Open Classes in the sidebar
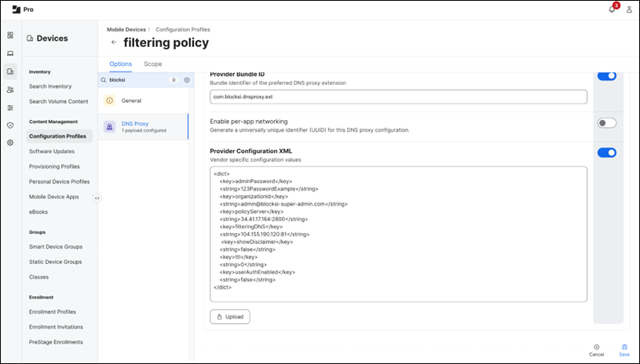 [38, 277]
